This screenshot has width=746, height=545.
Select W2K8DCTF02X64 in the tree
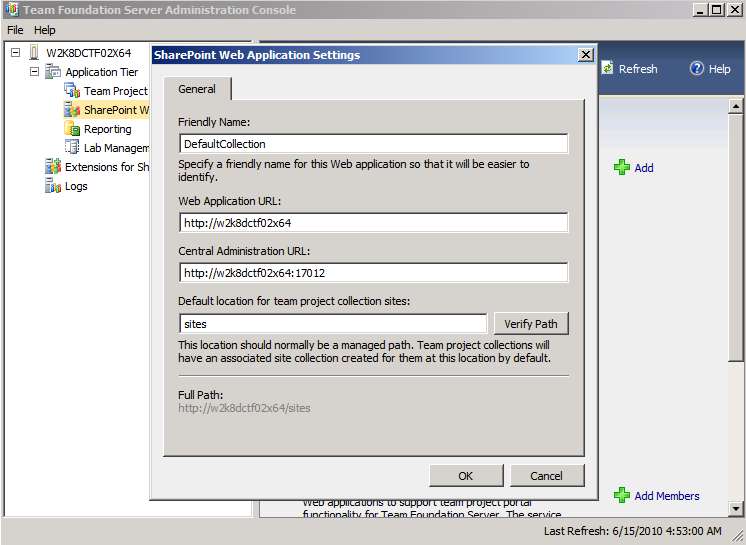88,53
